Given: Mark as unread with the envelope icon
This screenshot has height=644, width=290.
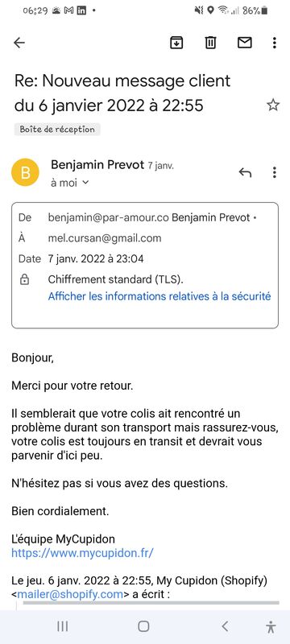Looking at the screenshot, I should 245,43.
